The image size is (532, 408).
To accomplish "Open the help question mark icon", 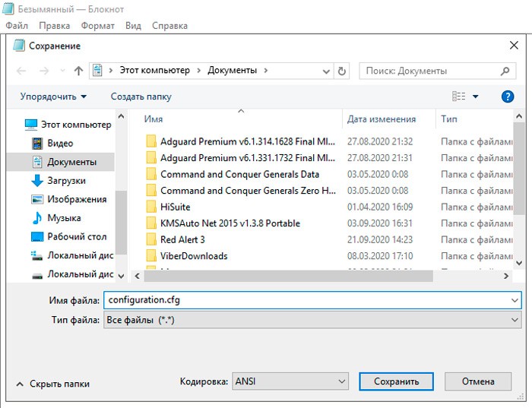I will click(508, 96).
